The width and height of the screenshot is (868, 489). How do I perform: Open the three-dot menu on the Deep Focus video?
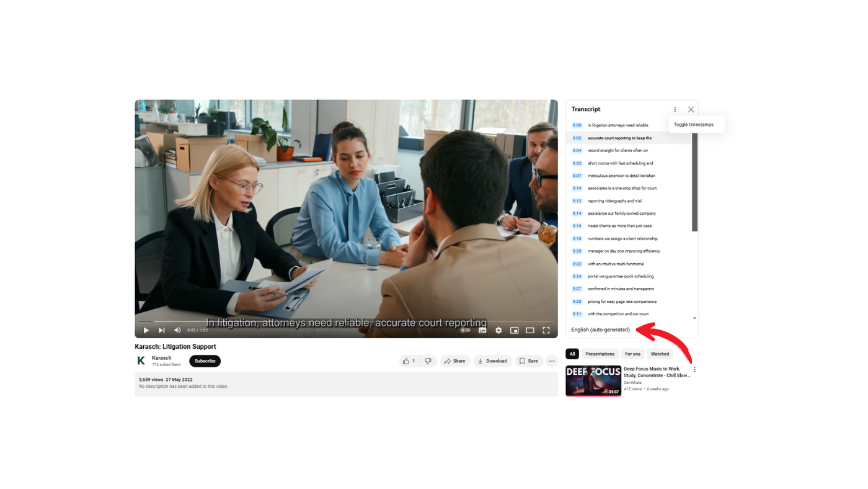click(694, 369)
